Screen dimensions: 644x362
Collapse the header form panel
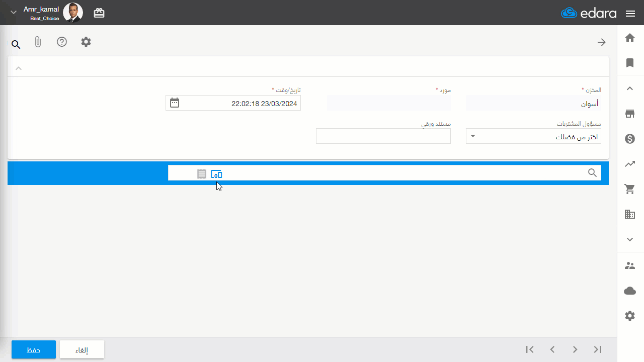[x=19, y=68]
